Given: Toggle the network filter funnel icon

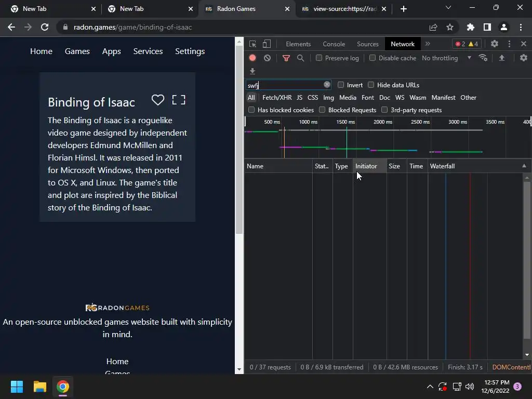Looking at the screenshot, I should 286,58.
